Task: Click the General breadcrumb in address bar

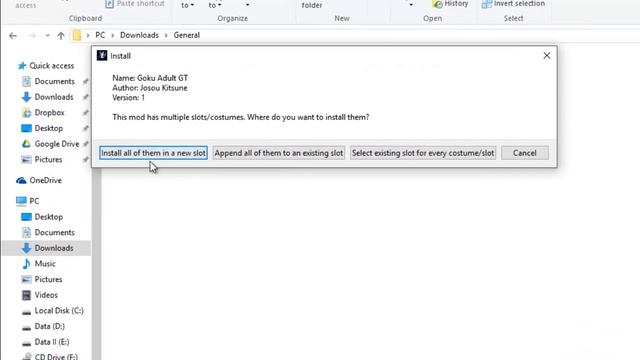Action: coord(187,35)
